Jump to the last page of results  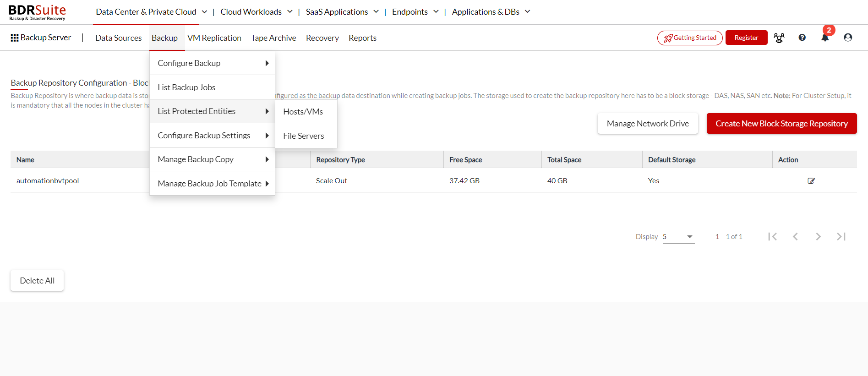tap(841, 236)
